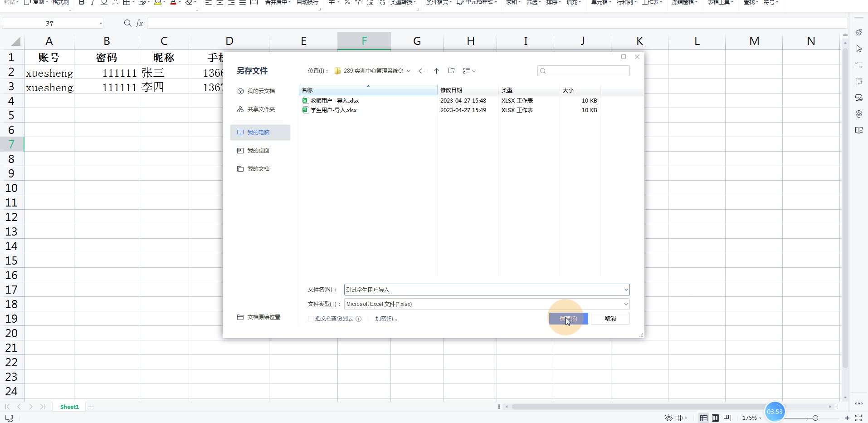Image resolution: width=868 pixels, height=423 pixels.
Task: Navigate up one folder level
Action: 436,71
